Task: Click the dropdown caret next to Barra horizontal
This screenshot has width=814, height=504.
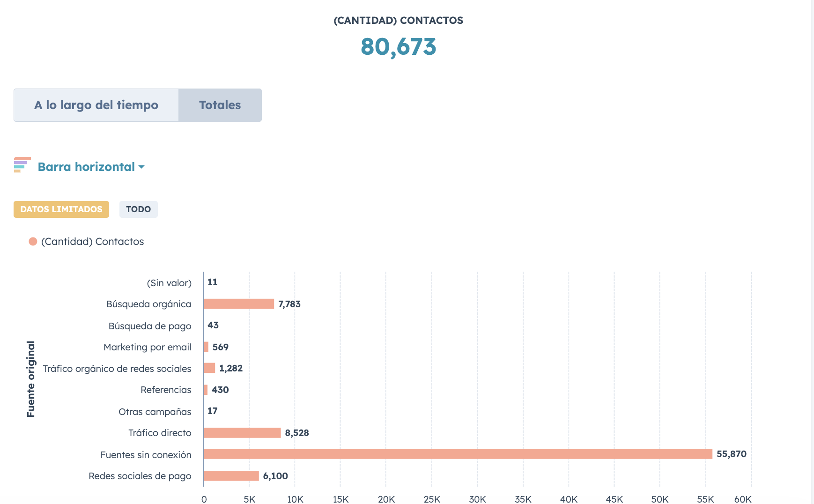Action: pos(141,167)
